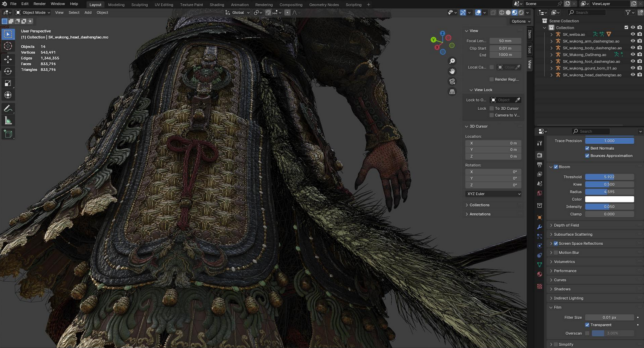This screenshot has height=348, width=644.
Task: Hide SK_wukong_arm_dashengtao.ao with eye icon
Action: (x=633, y=41)
